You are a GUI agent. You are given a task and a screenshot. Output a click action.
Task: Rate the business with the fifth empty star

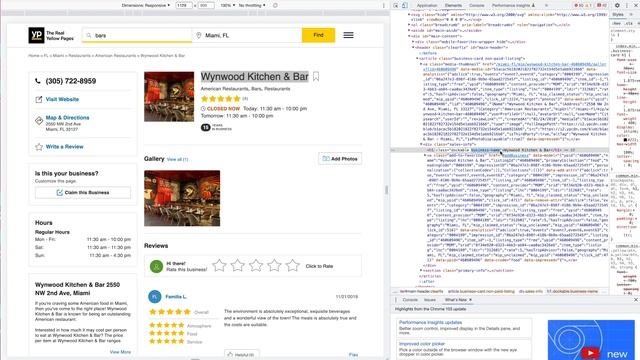pos(293,266)
